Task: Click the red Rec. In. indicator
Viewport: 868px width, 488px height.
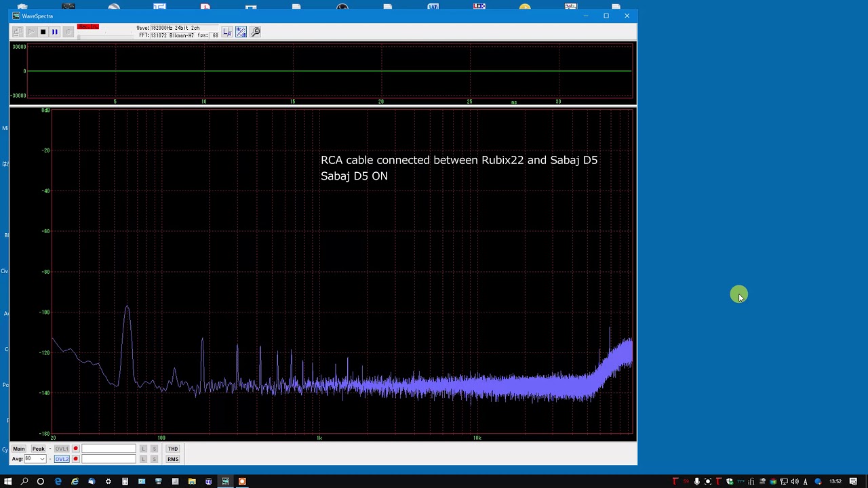Action: tap(88, 26)
